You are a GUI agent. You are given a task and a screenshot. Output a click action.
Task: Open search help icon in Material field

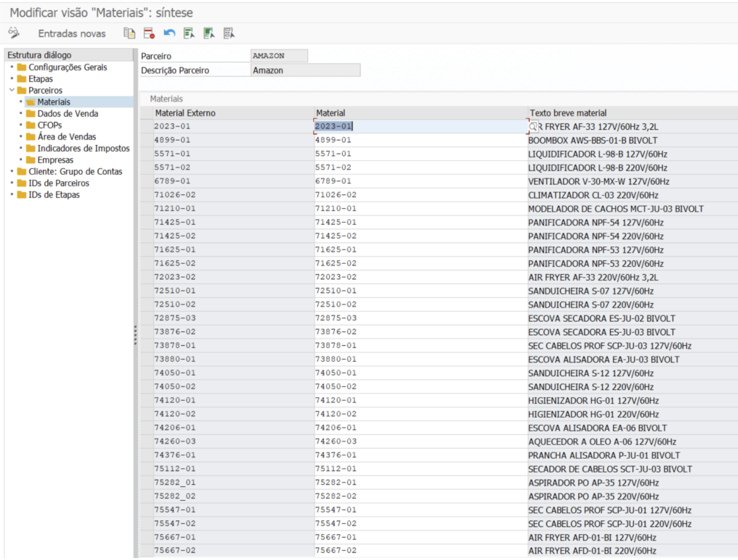tap(533, 127)
